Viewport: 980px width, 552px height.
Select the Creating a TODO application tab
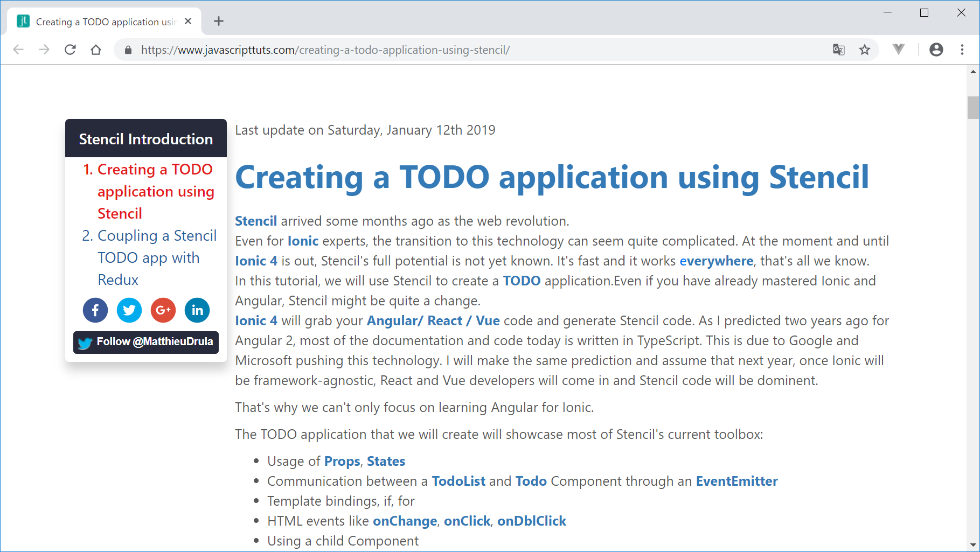(x=104, y=22)
